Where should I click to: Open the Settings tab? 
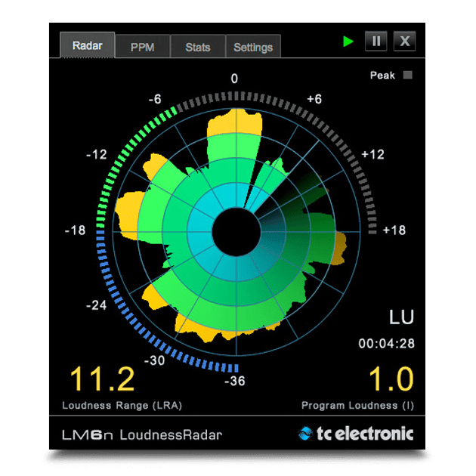253,47
